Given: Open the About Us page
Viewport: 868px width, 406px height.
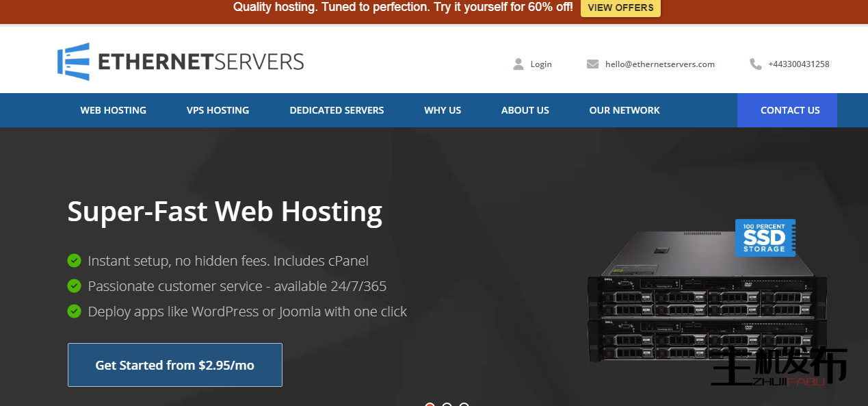Looking at the screenshot, I should (525, 110).
